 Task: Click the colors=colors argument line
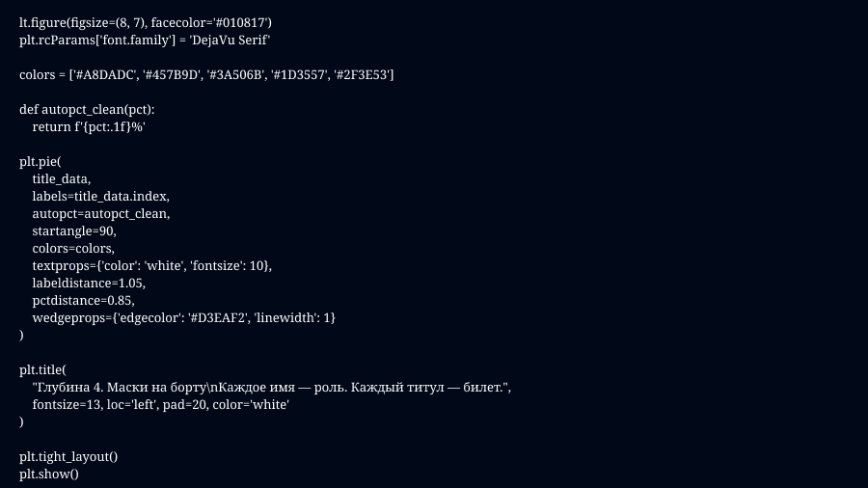point(73,248)
